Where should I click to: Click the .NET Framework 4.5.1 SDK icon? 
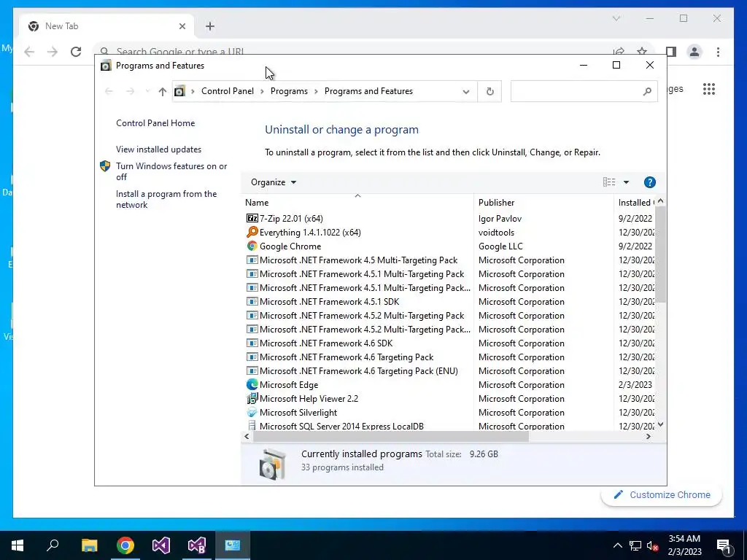coord(252,301)
